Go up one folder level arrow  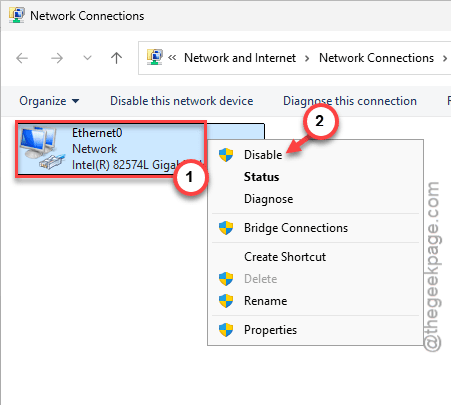pos(116,58)
